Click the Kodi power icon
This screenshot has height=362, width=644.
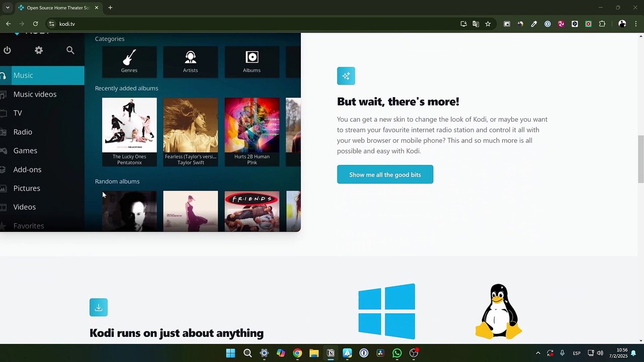click(7, 50)
